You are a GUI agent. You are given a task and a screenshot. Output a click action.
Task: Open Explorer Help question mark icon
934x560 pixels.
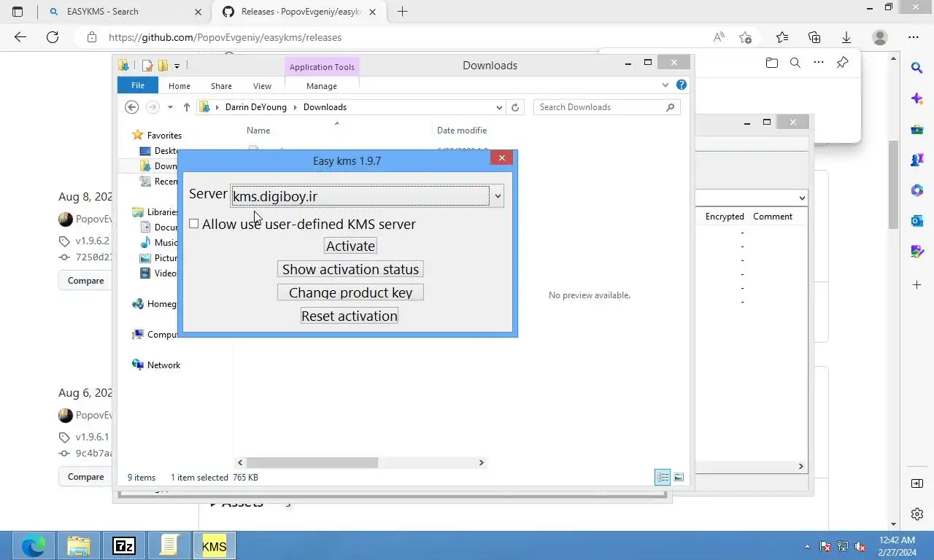(x=682, y=85)
